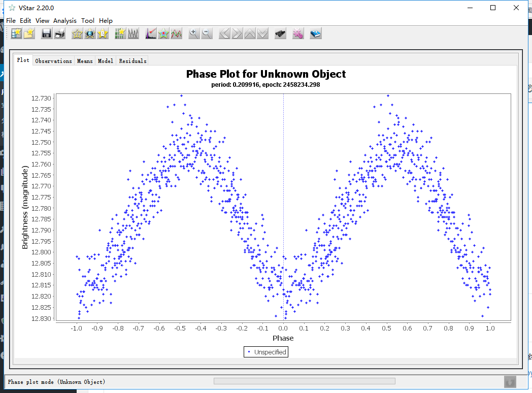
Task: Click the Unspecified legend entry
Action: pyautogui.click(x=266, y=352)
